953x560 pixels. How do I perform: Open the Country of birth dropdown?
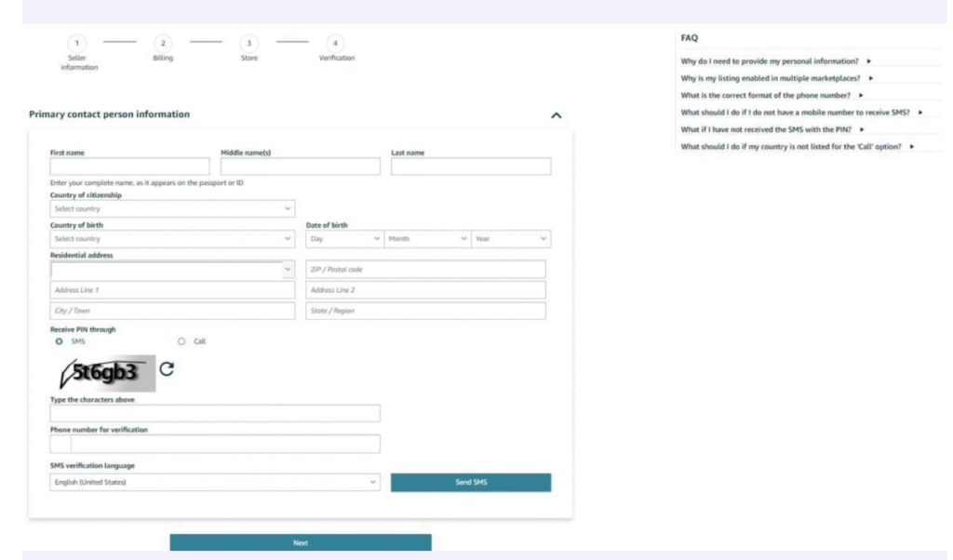tap(172, 239)
